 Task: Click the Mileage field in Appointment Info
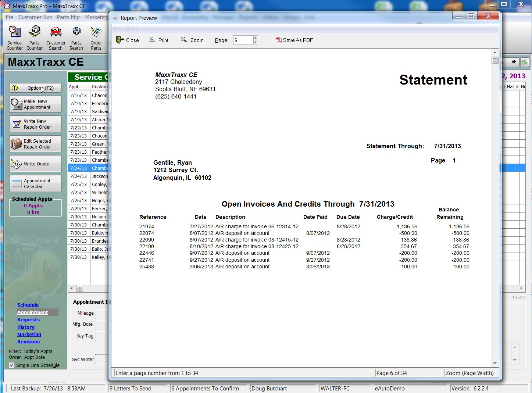102,313
